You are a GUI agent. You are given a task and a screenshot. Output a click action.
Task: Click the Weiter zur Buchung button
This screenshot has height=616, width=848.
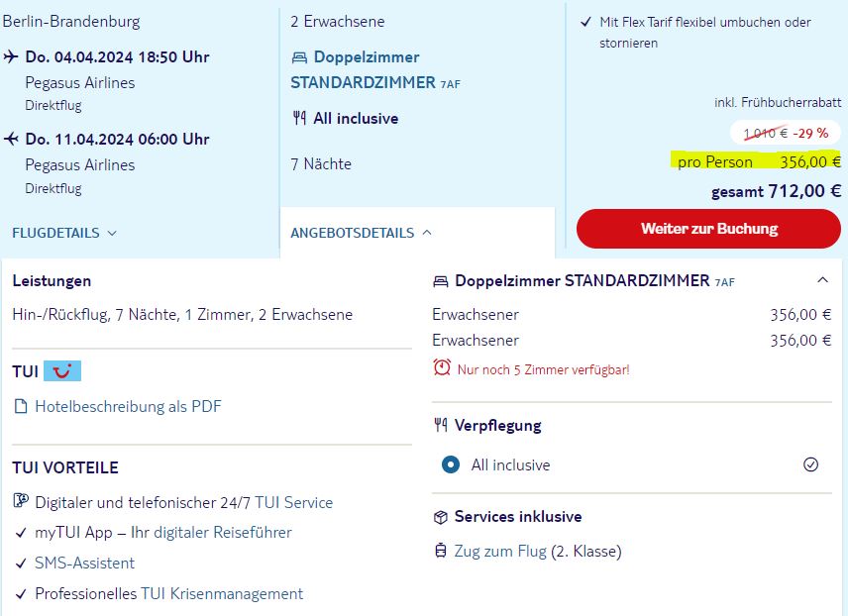pyautogui.click(x=709, y=229)
